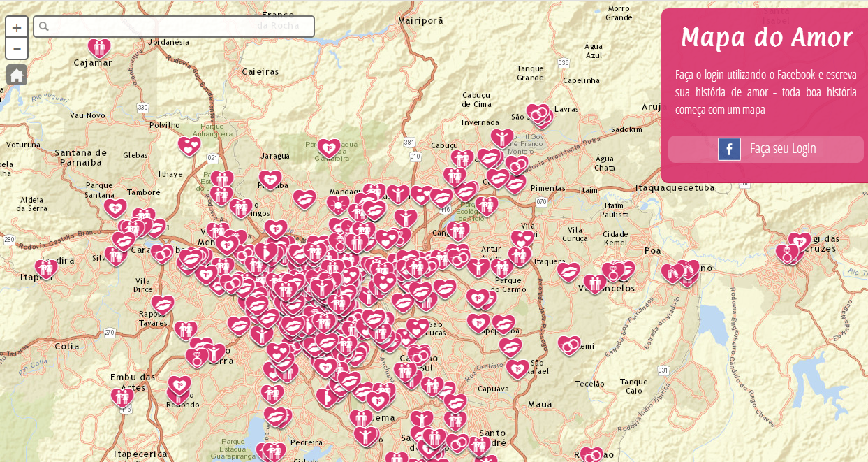This screenshot has width=868, height=462.
Task: Open wedding rings marker north of Tecelão
Action: (x=569, y=345)
